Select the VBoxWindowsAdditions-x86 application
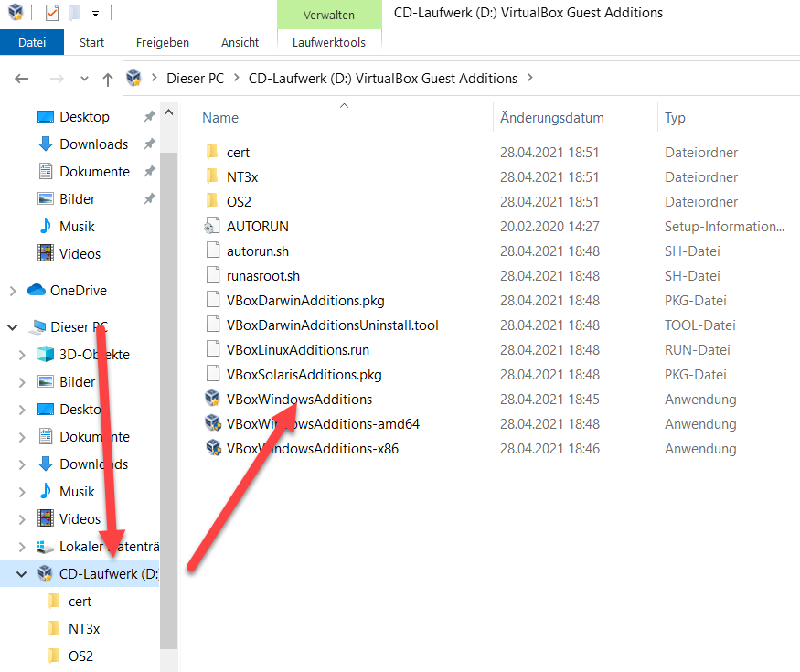This screenshot has width=800, height=672. pyautogui.click(x=313, y=449)
